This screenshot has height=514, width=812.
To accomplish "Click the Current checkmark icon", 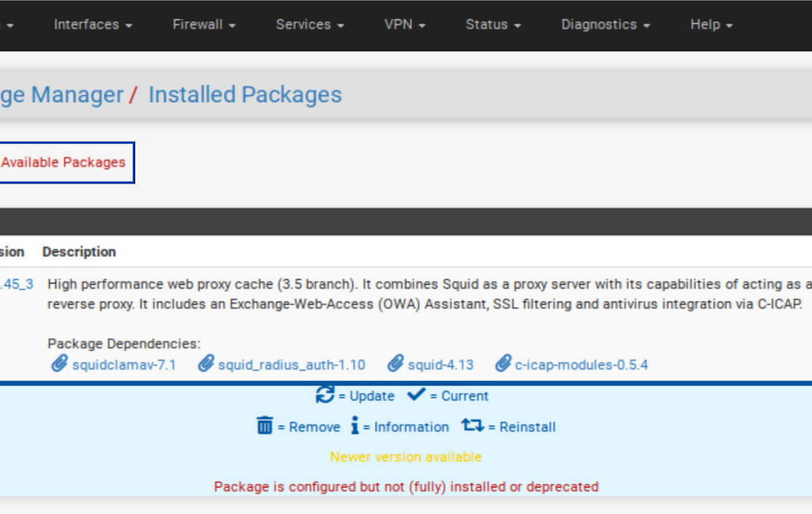I will 416,395.
